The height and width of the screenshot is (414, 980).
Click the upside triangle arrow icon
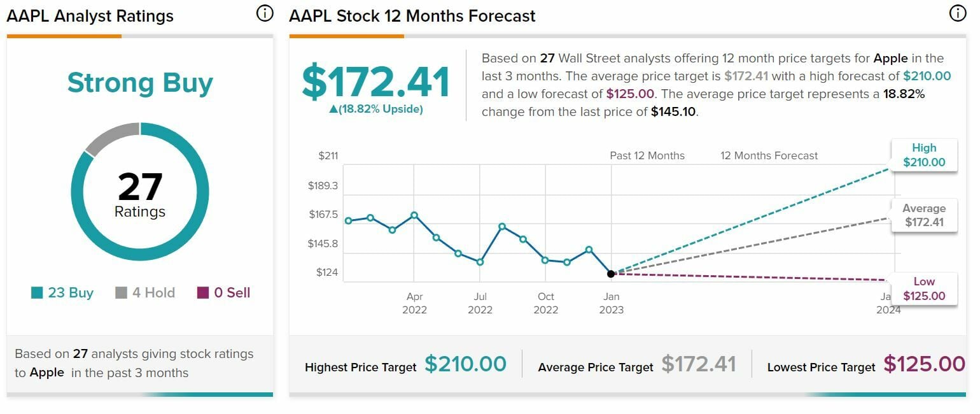click(x=333, y=110)
